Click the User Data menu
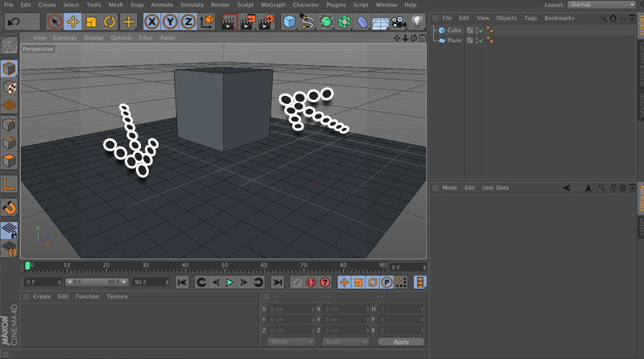The image size is (644, 359). pyautogui.click(x=495, y=188)
